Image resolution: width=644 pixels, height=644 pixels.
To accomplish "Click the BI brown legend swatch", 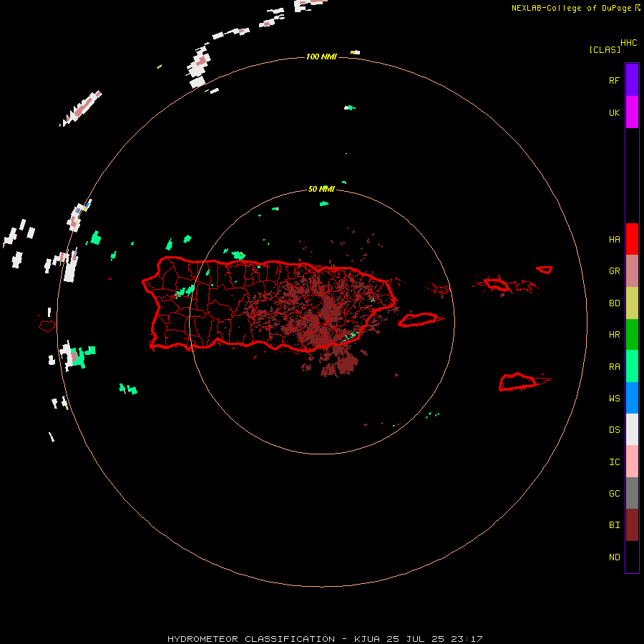I will 632,525.
